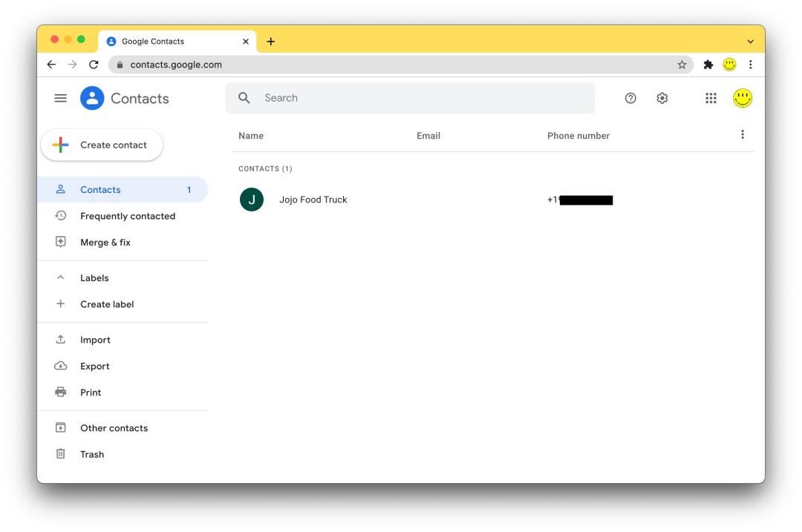
Task: Click the contact count 1 badge
Action: (x=189, y=190)
